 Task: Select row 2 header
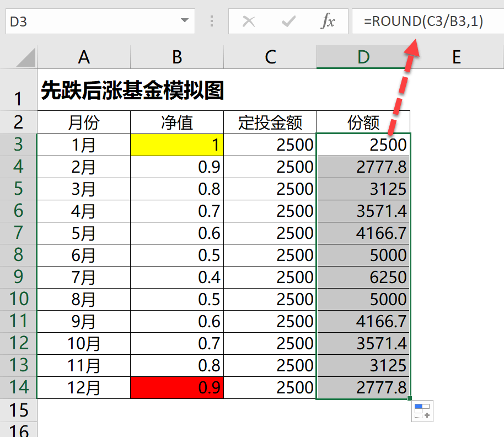click(x=18, y=122)
